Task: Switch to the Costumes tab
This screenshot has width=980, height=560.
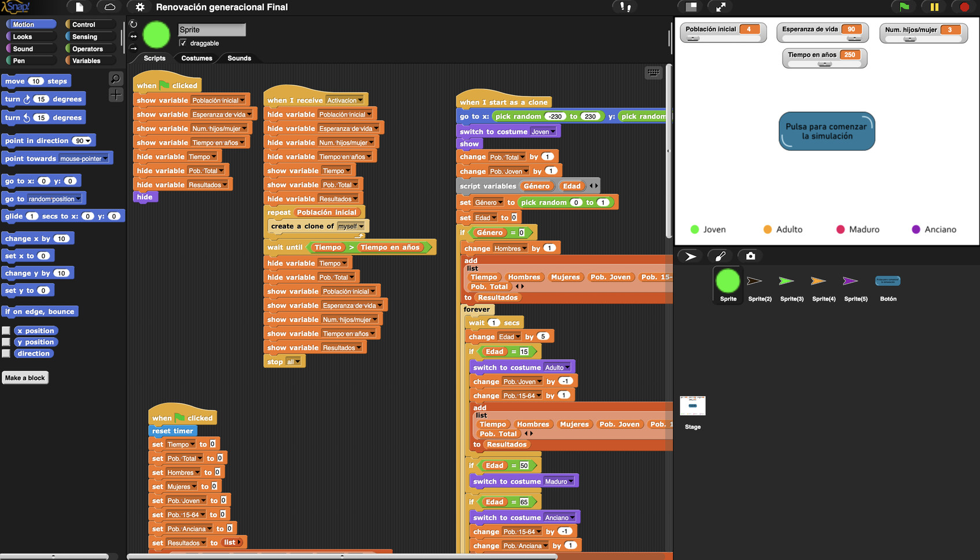Action: tap(196, 58)
